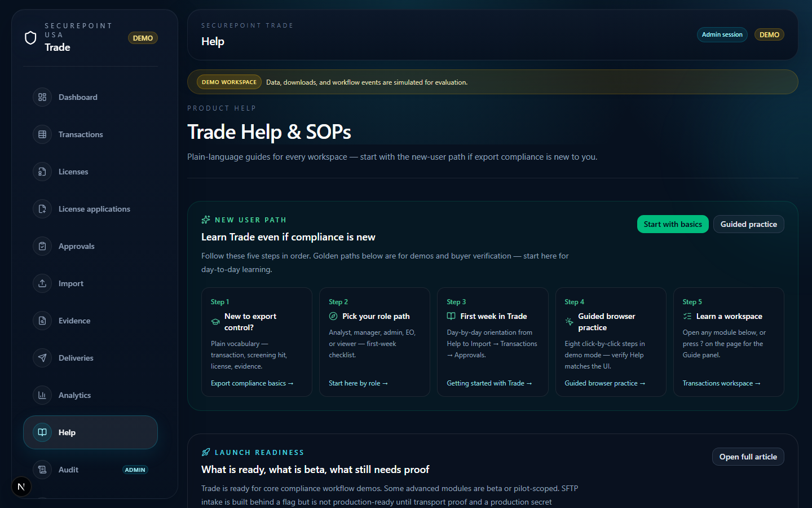Viewport: 812px width, 508px height.
Task: Click the Audit scroll icon
Action: tap(42, 470)
